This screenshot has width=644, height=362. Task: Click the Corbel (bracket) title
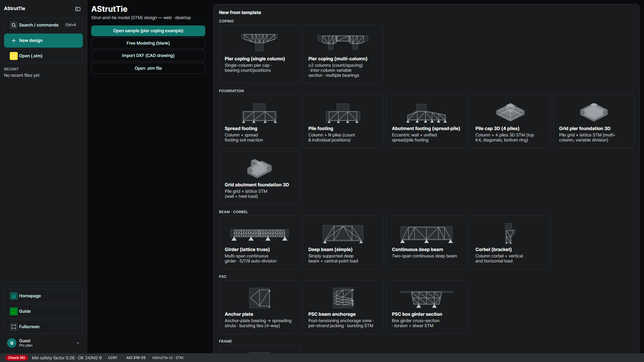coord(493,249)
